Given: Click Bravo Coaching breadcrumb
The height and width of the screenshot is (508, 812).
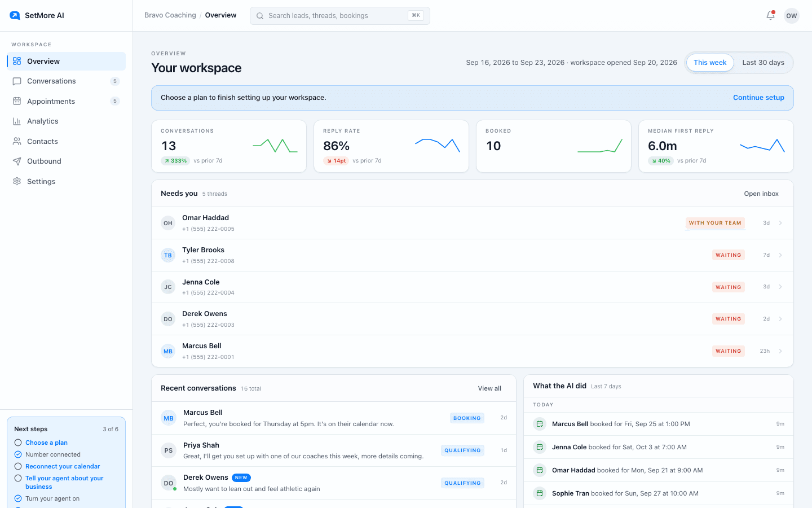Looking at the screenshot, I should (x=170, y=15).
